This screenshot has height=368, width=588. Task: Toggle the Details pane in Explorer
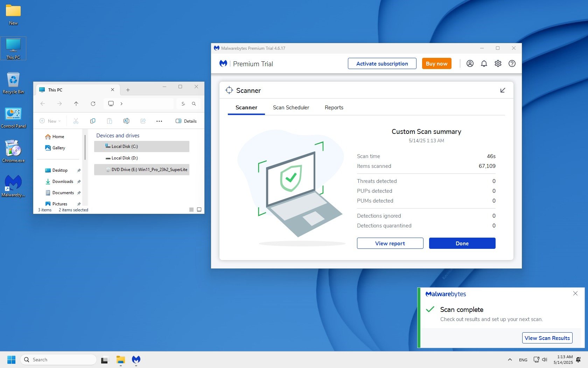(186, 121)
